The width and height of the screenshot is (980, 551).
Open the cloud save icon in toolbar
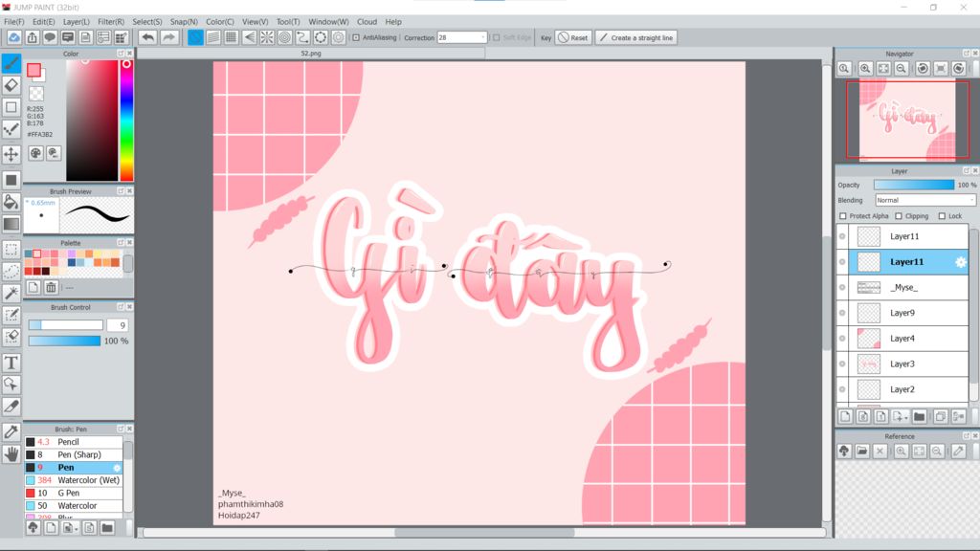(13, 37)
